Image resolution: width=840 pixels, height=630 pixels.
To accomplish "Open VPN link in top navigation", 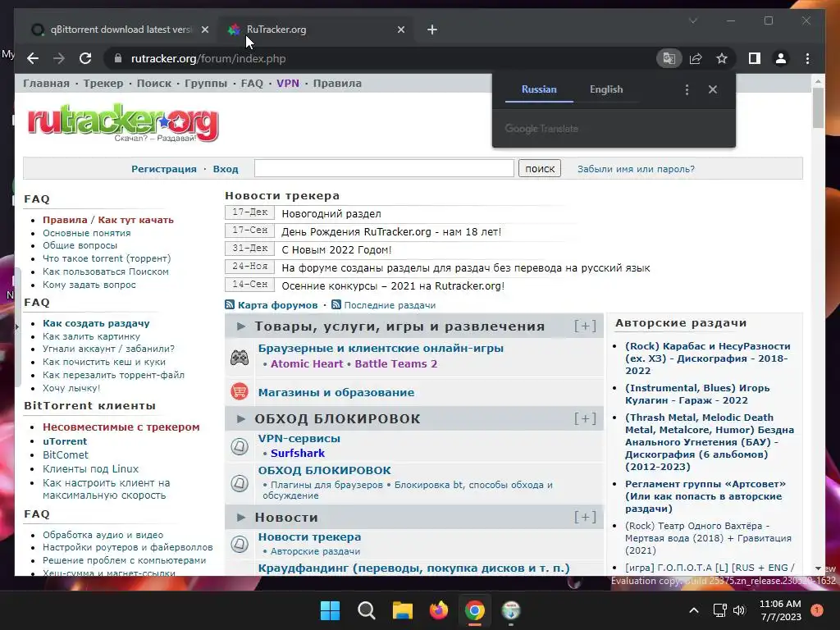I will (288, 84).
